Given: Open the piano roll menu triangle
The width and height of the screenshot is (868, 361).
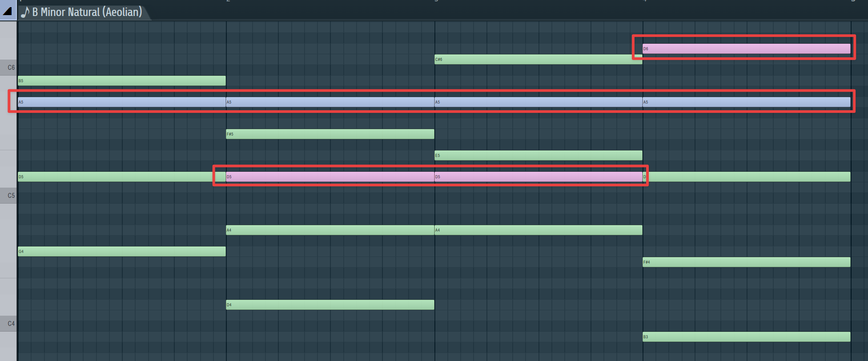Looking at the screenshot, I should coord(8,11).
